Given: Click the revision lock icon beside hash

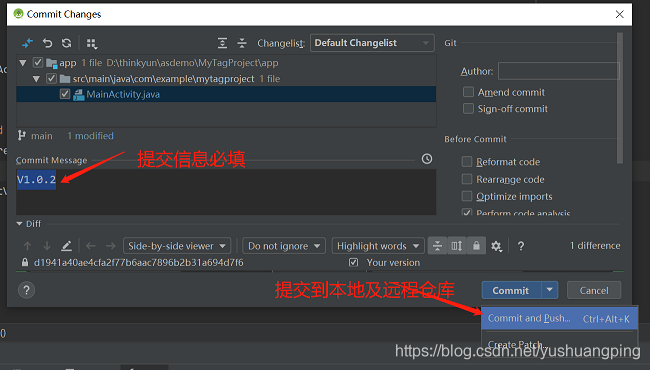Looking at the screenshot, I should point(25,262).
